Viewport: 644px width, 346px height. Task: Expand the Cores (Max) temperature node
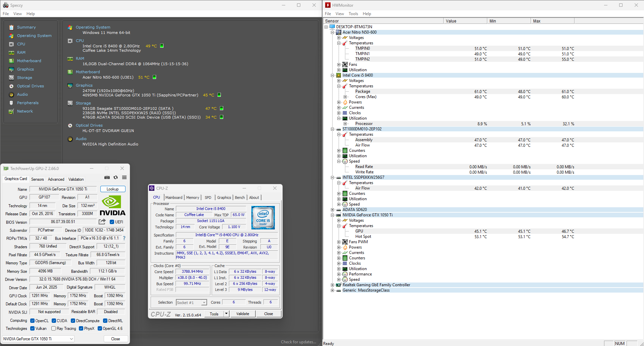(x=345, y=97)
